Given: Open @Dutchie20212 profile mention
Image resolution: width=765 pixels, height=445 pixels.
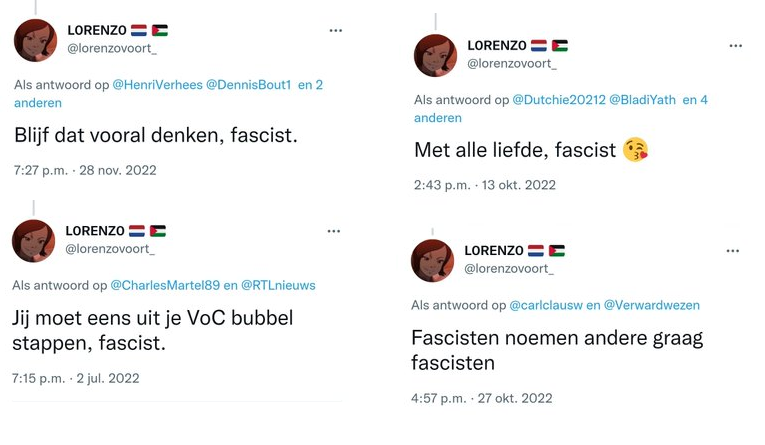Looking at the screenshot, I should coord(559,100).
